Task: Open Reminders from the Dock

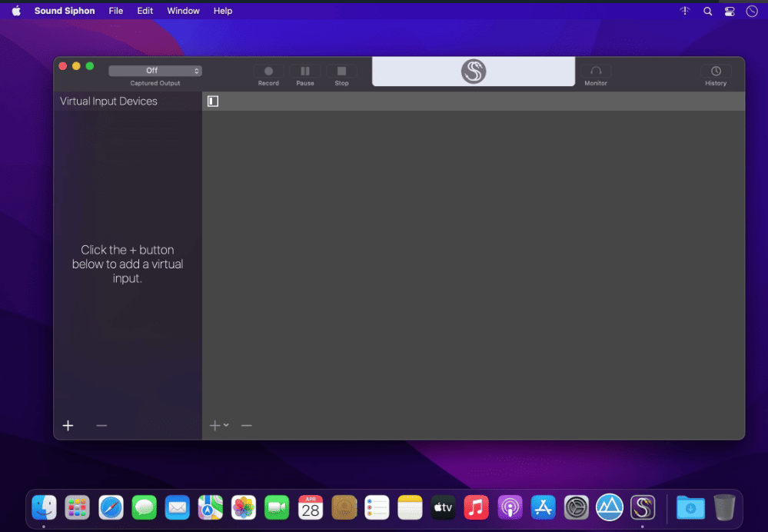Action: pyautogui.click(x=377, y=507)
